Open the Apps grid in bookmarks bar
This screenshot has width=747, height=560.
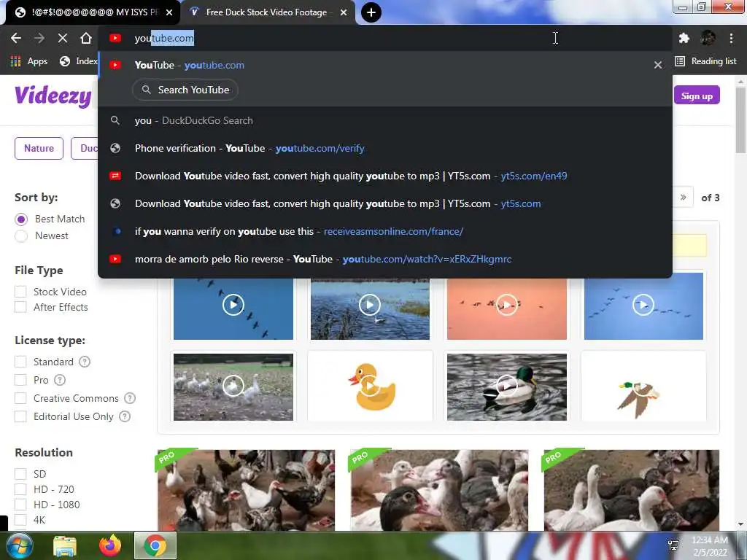(29, 61)
